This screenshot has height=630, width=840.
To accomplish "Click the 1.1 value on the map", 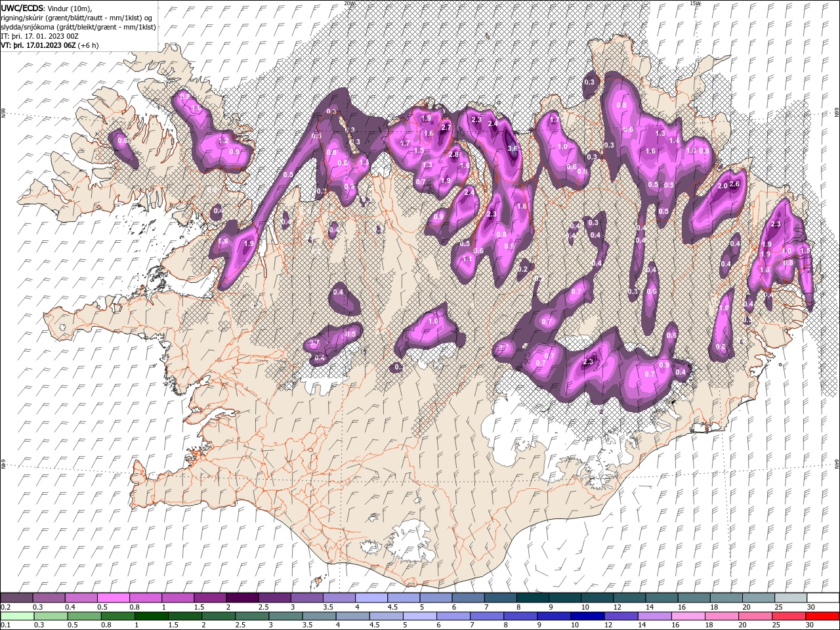I will (467, 259).
